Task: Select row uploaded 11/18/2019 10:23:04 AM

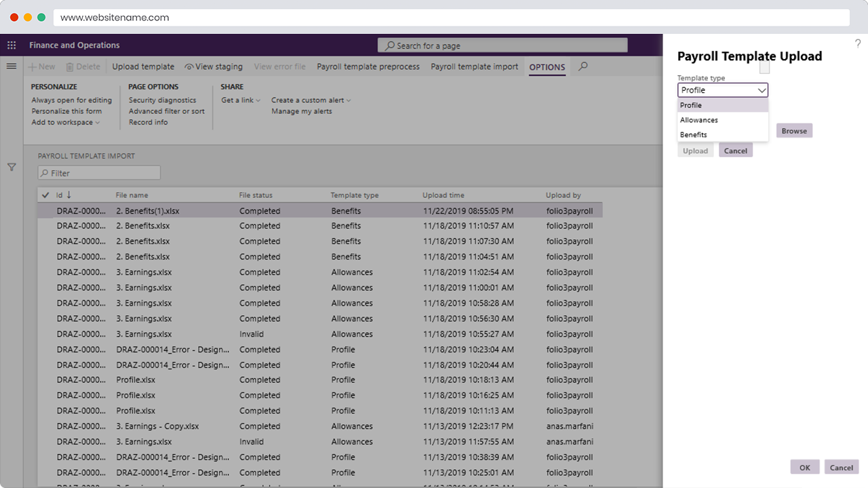Action: pyautogui.click(x=320, y=350)
